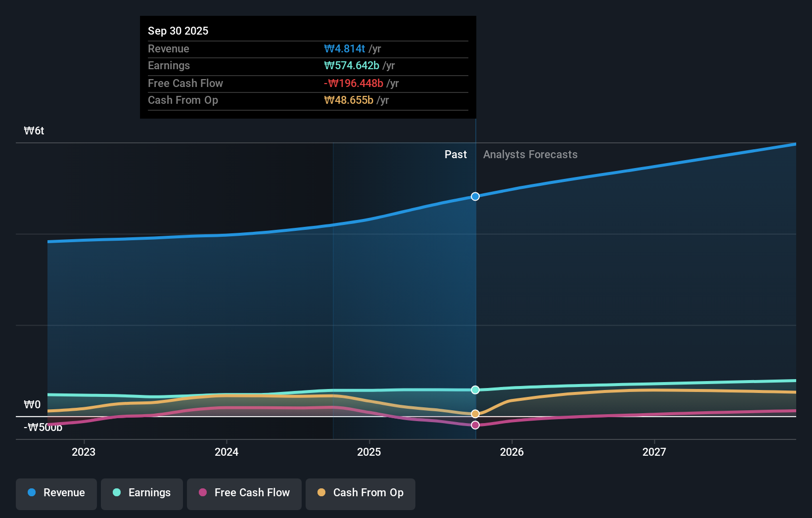This screenshot has height=518, width=812.
Task: Click the pink Free Cash Flow legend dot
Action: 202,492
